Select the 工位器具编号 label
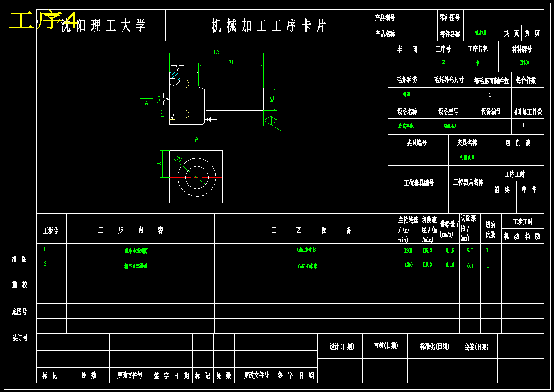The width and height of the screenshot is (554, 392). click(x=419, y=183)
